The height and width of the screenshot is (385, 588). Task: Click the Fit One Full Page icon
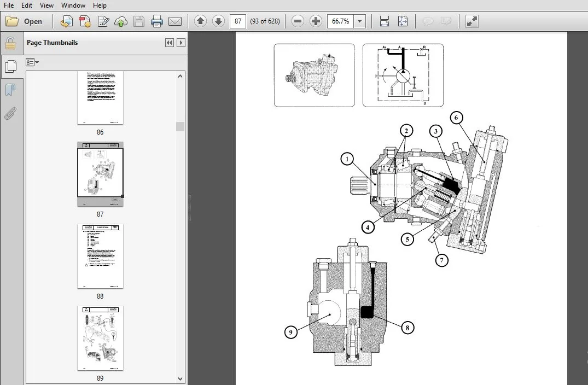pyautogui.click(x=403, y=21)
